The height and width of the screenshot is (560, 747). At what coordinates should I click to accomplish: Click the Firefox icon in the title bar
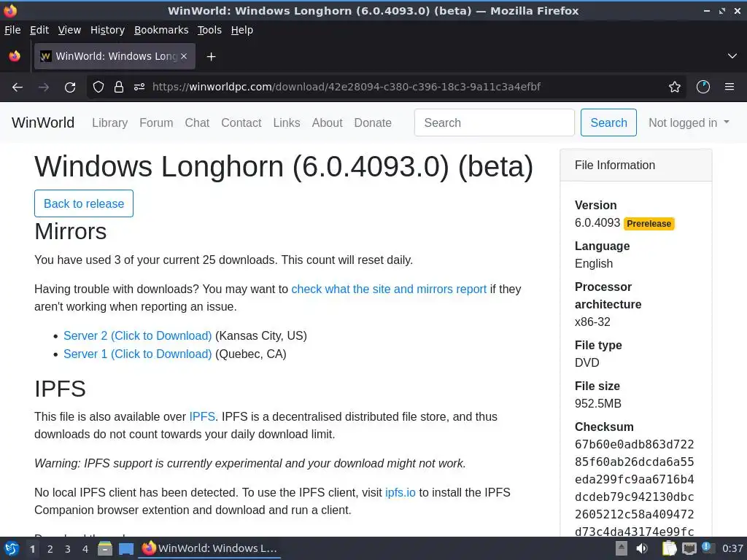(x=10, y=10)
